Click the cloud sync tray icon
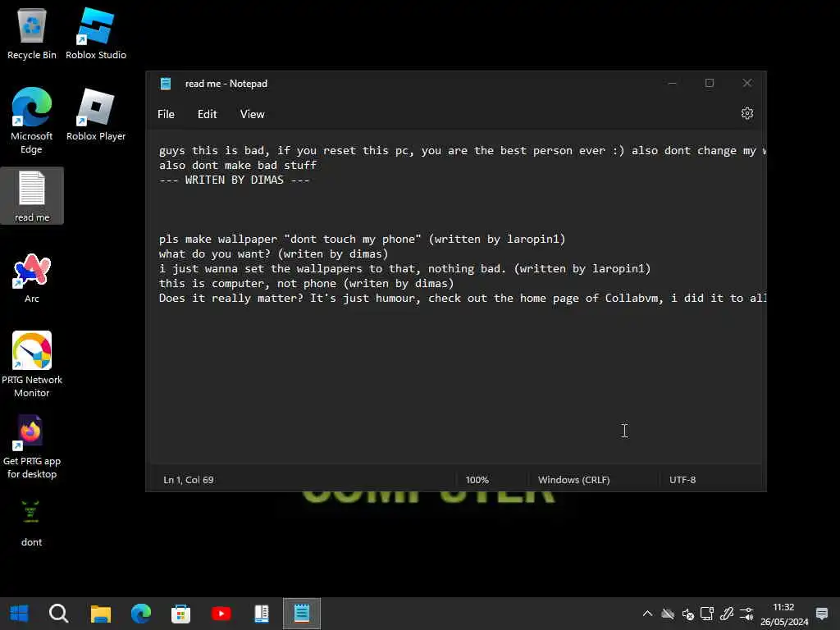This screenshot has width=840, height=630. point(668,614)
